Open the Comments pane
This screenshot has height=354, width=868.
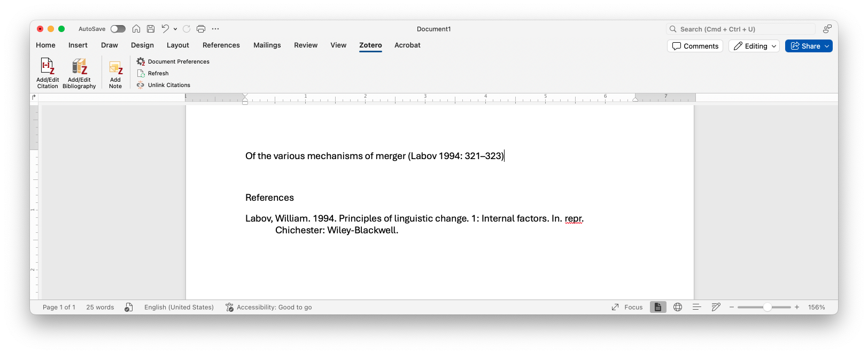point(695,46)
